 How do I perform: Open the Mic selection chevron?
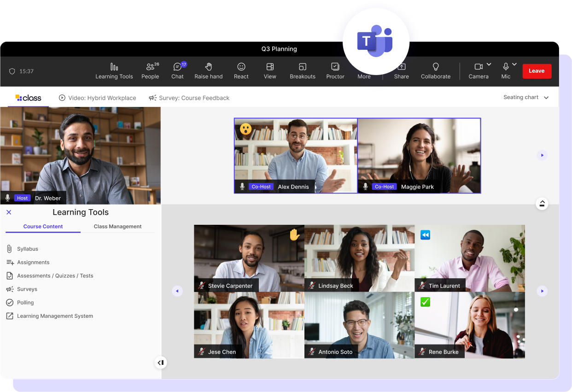pos(514,65)
